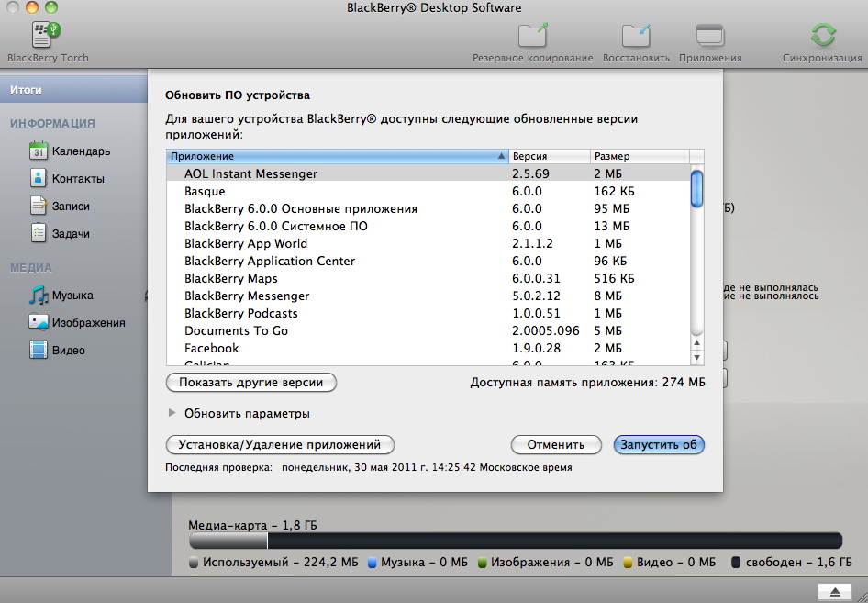Click the yellow Видео legend swatch

tap(628, 563)
